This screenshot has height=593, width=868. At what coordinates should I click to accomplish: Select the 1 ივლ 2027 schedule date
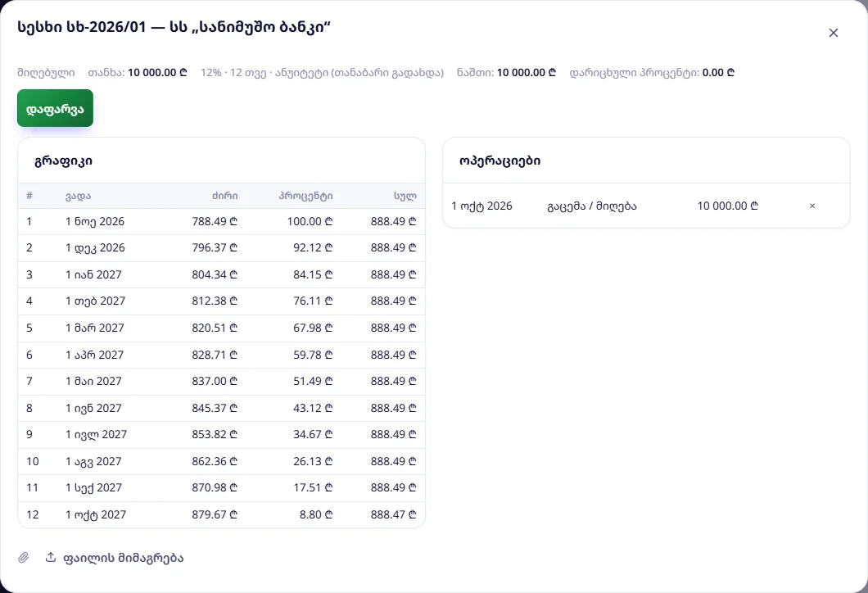coord(97,435)
